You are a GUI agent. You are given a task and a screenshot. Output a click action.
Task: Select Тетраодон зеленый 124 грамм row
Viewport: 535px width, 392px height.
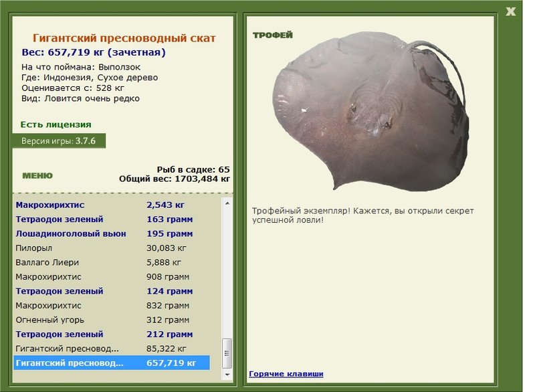(112, 291)
